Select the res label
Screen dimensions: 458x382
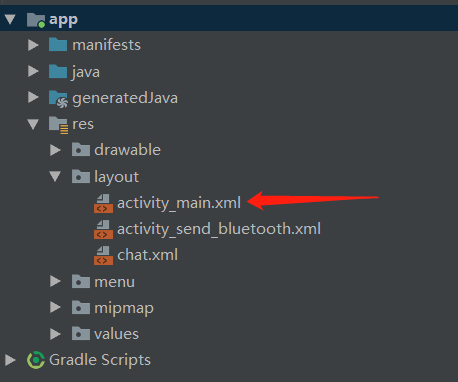coord(83,124)
